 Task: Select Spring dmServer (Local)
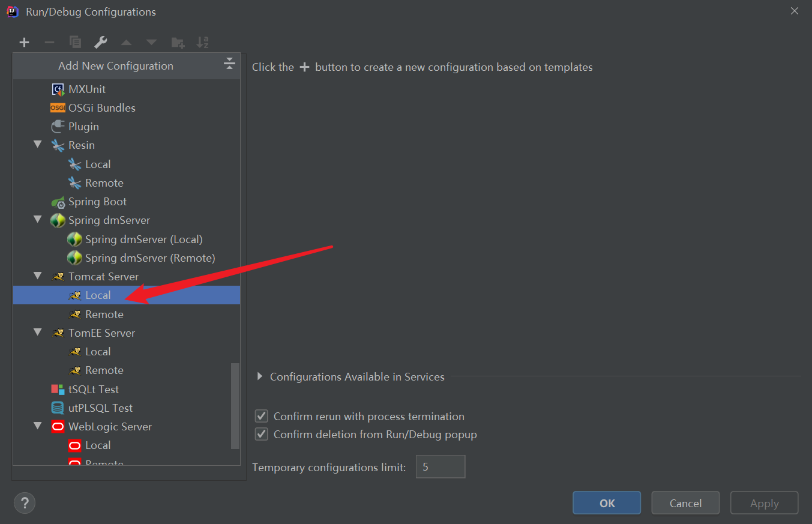pyautogui.click(x=127, y=239)
